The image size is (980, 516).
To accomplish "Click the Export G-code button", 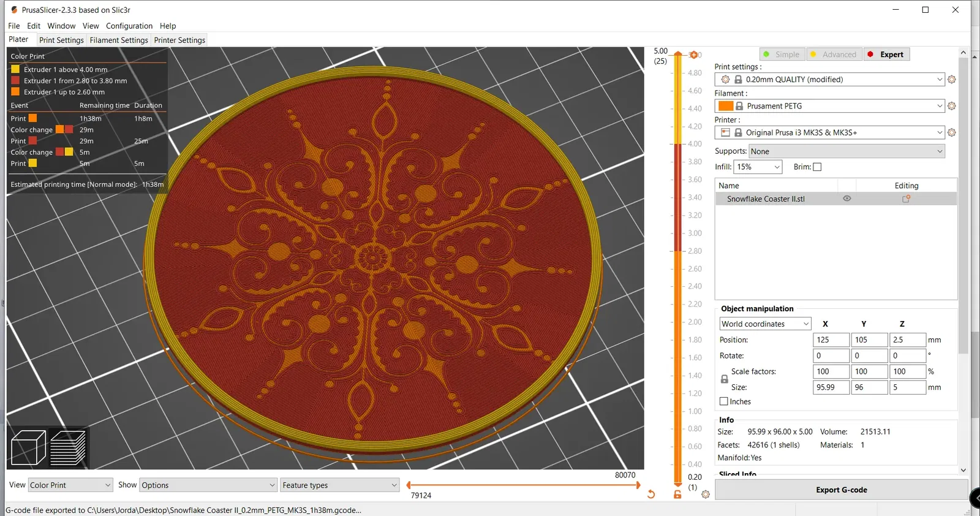I will coord(841,490).
